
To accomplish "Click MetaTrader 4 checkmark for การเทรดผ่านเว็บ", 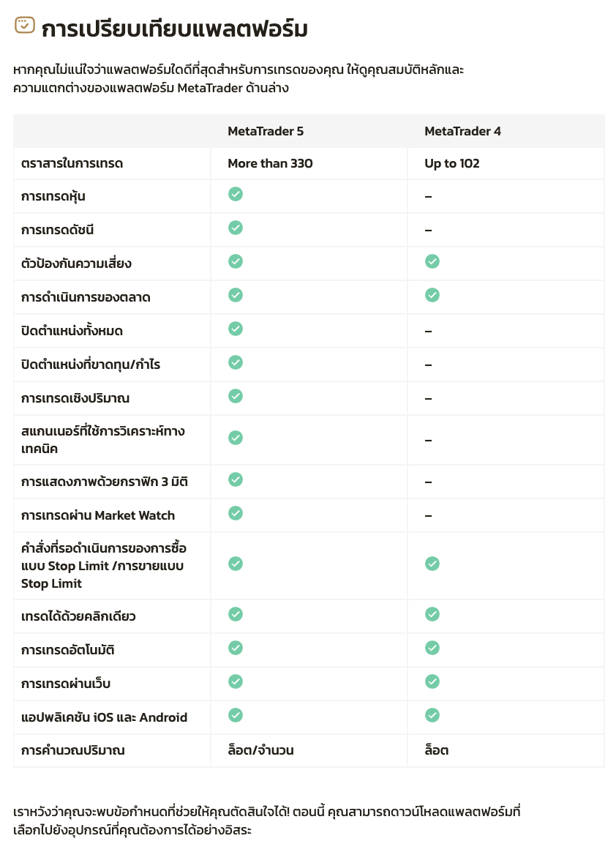I will click(432, 681).
